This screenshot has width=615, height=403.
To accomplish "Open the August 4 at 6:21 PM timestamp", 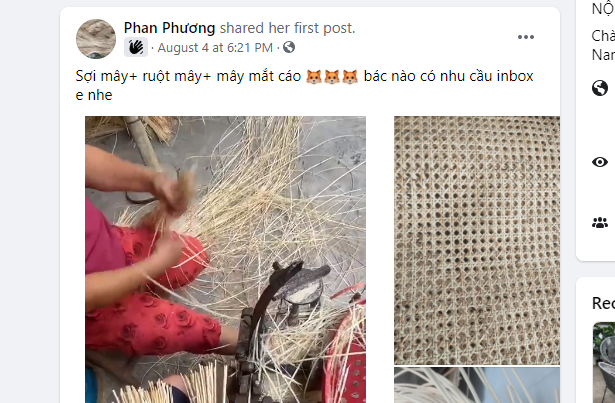I will 215,47.
